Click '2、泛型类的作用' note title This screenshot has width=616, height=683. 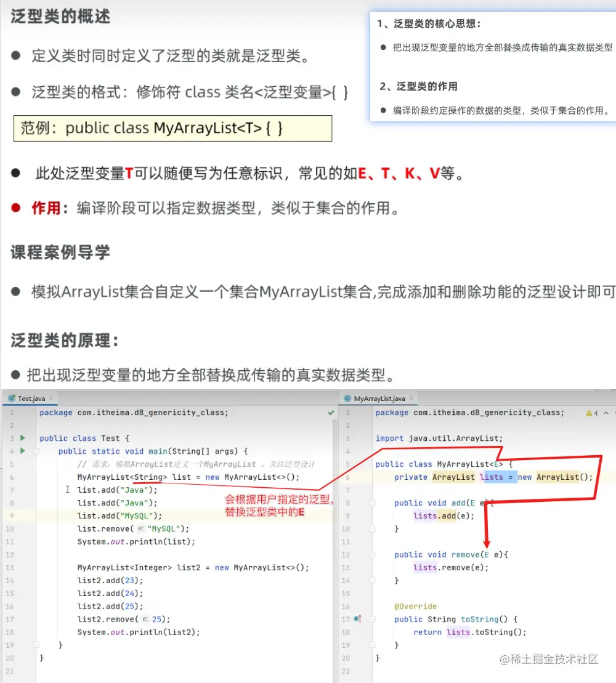418,86
